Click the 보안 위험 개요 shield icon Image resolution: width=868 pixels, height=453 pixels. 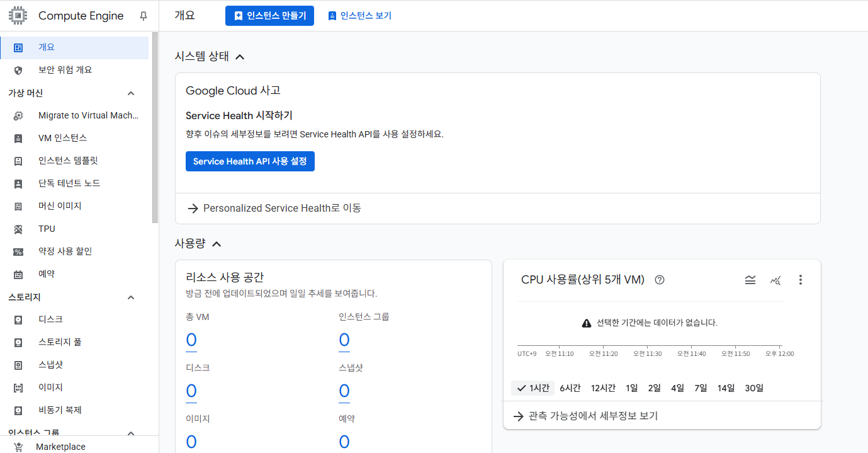point(18,70)
